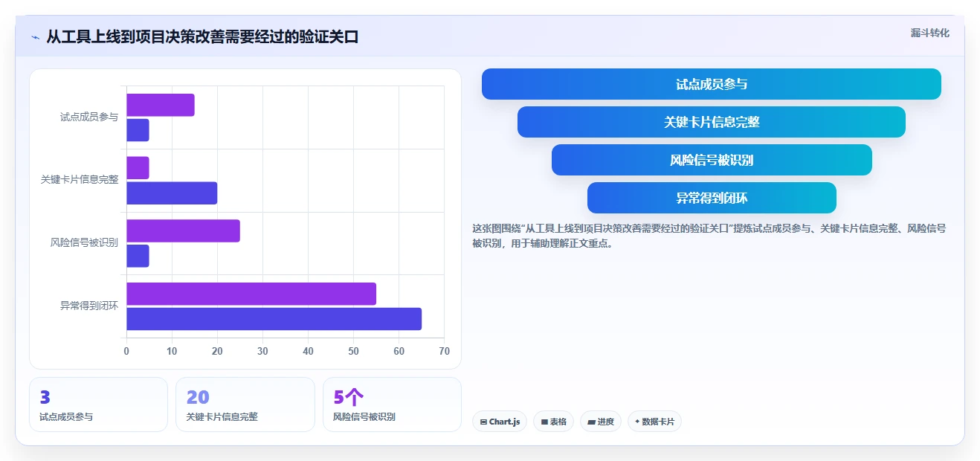Viewport: 980px width, 461px height.
Task: Click the lightning icon beside the card title
Action: [x=35, y=37]
